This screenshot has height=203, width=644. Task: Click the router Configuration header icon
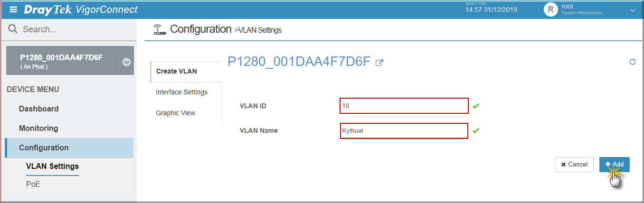pyautogui.click(x=160, y=29)
